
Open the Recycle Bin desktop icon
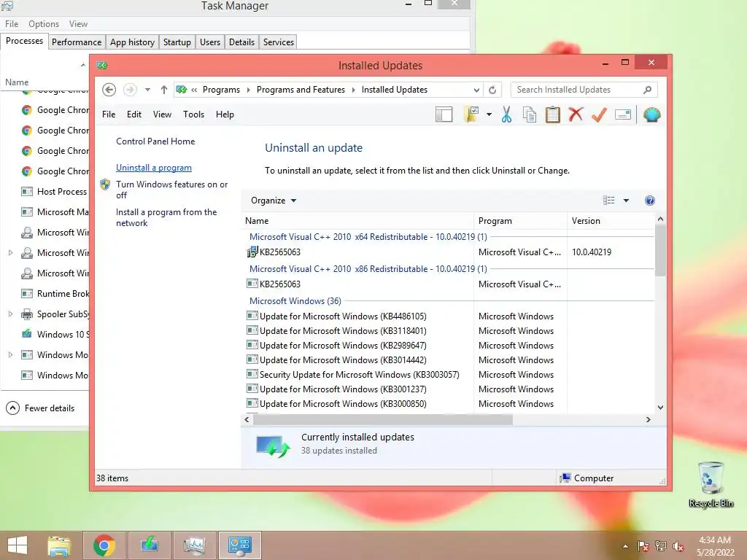711,484
